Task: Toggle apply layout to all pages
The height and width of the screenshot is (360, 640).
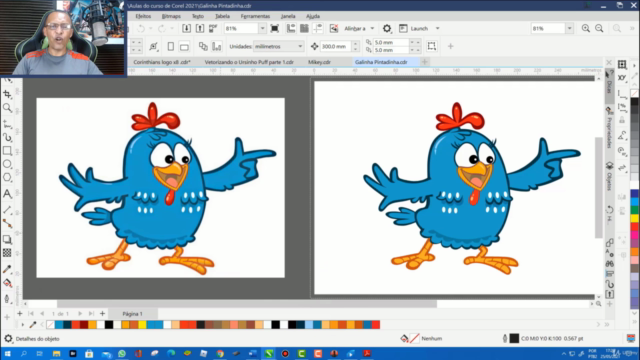Action: (x=203, y=46)
